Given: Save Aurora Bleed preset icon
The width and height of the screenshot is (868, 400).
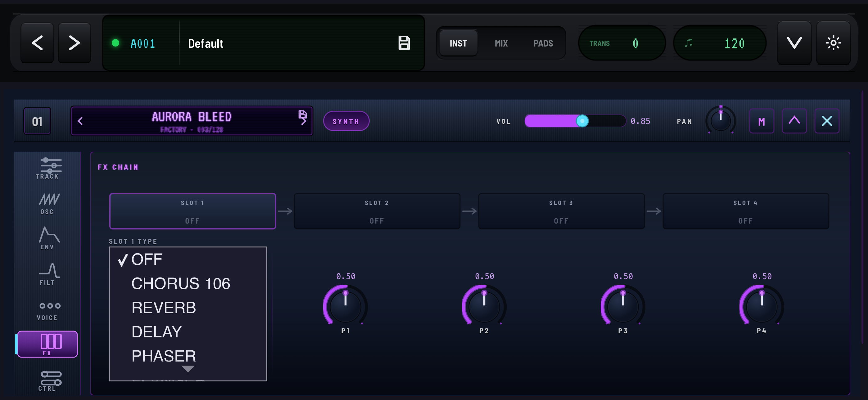Looking at the screenshot, I should (x=302, y=114).
